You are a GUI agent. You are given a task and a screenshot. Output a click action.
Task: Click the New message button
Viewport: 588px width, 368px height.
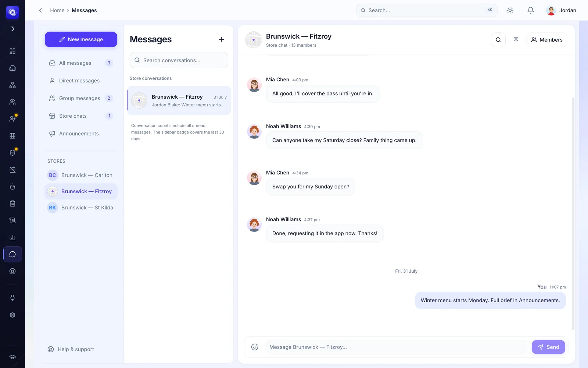pyautogui.click(x=81, y=39)
